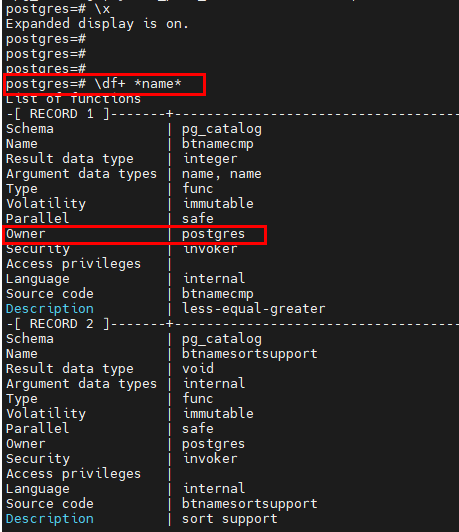Image resolution: width=459 pixels, height=532 pixels.
Task: Click 'immutable' volatility value in record 1
Action: pyautogui.click(x=218, y=204)
